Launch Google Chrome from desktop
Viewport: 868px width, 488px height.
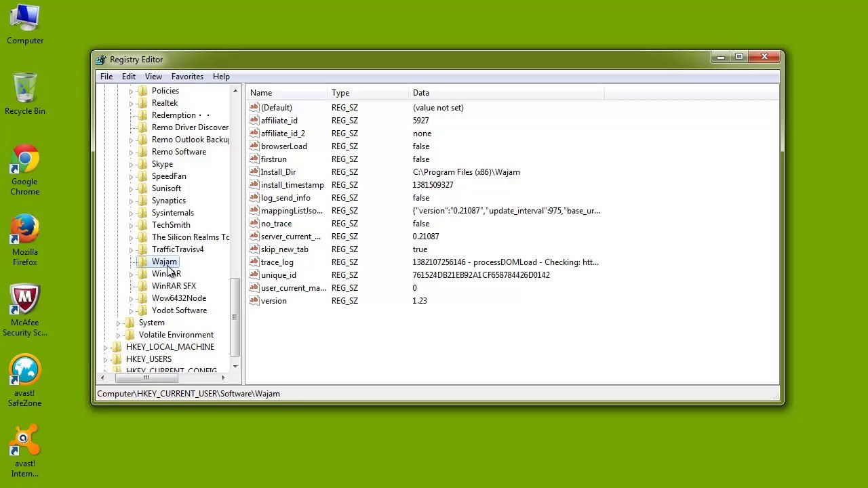[x=24, y=170]
